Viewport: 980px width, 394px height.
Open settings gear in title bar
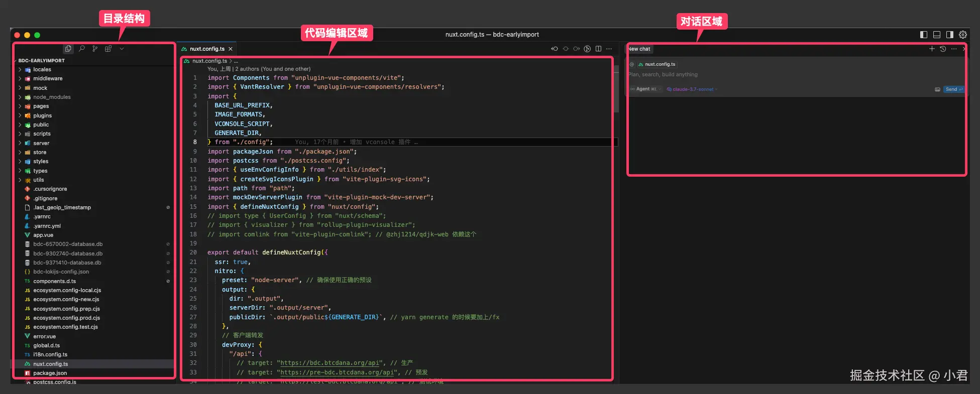[963, 35]
